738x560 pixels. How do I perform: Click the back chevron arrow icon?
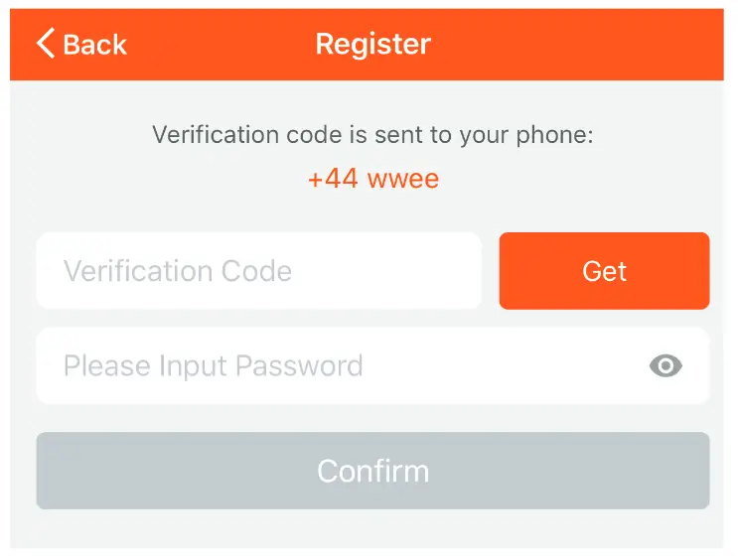coord(45,44)
